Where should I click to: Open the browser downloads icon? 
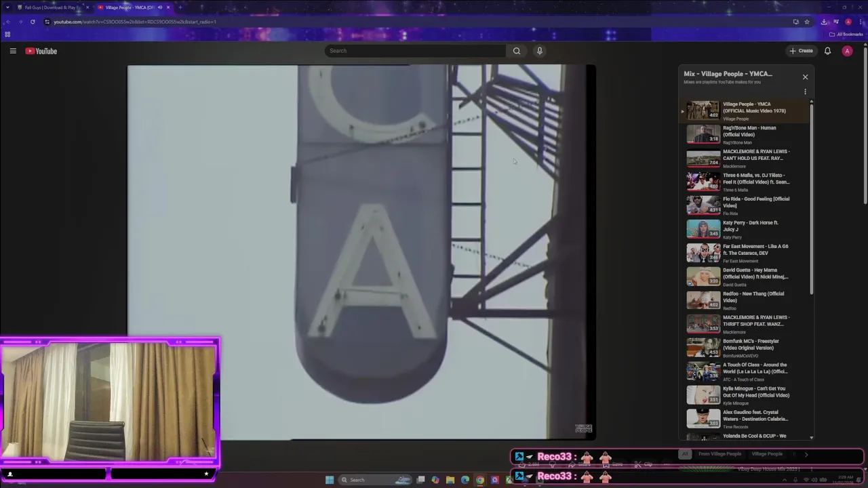pos(823,22)
